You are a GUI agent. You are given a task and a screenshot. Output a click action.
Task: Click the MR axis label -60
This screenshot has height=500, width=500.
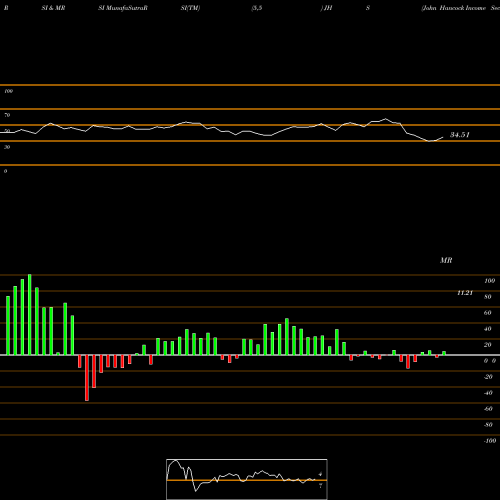pyautogui.click(x=488, y=409)
